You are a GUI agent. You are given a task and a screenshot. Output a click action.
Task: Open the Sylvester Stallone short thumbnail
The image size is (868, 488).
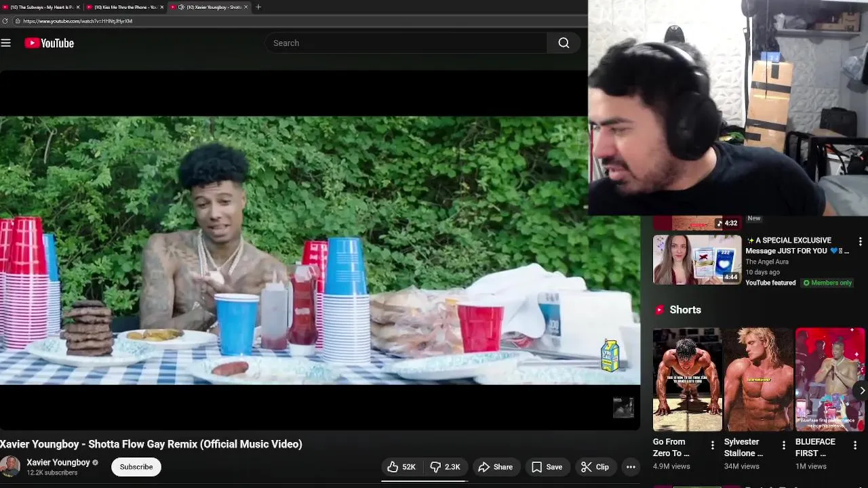coord(758,380)
